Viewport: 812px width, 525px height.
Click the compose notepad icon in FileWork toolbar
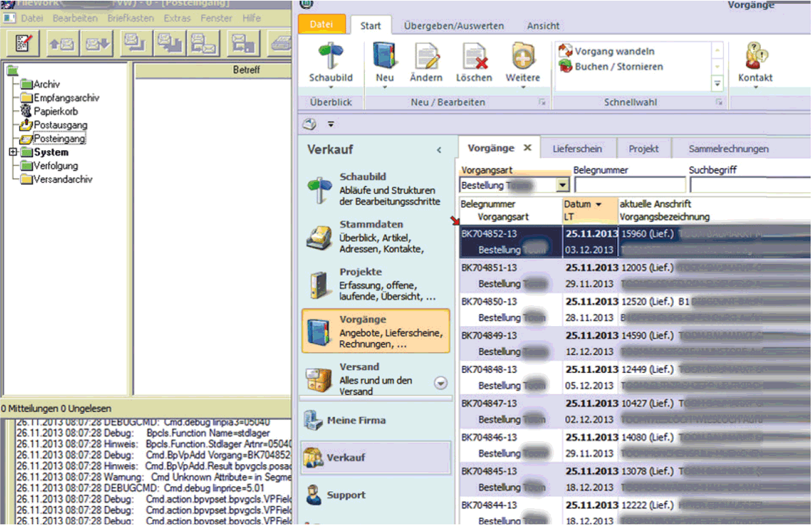(x=24, y=43)
